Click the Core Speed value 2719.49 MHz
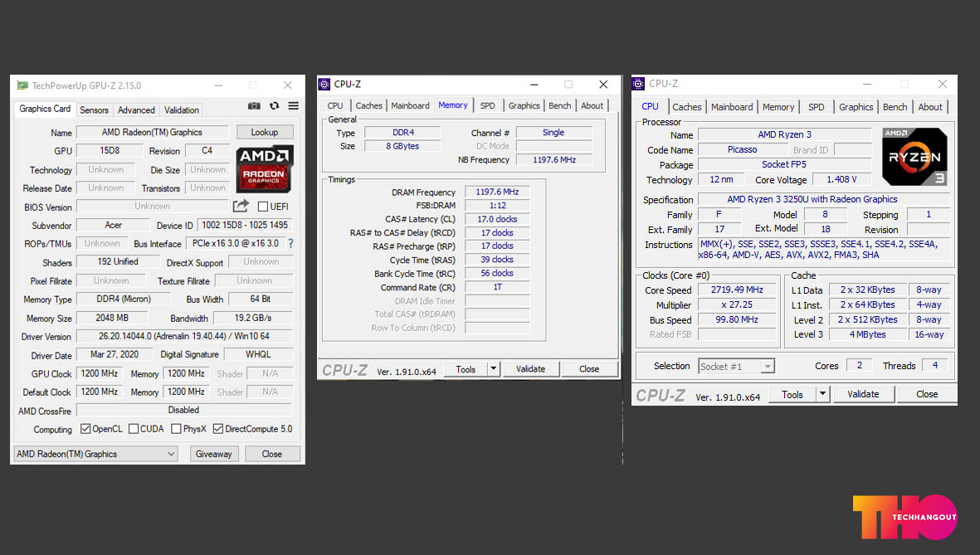The height and width of the screenshot is (555, 980). tap(737, 290)
